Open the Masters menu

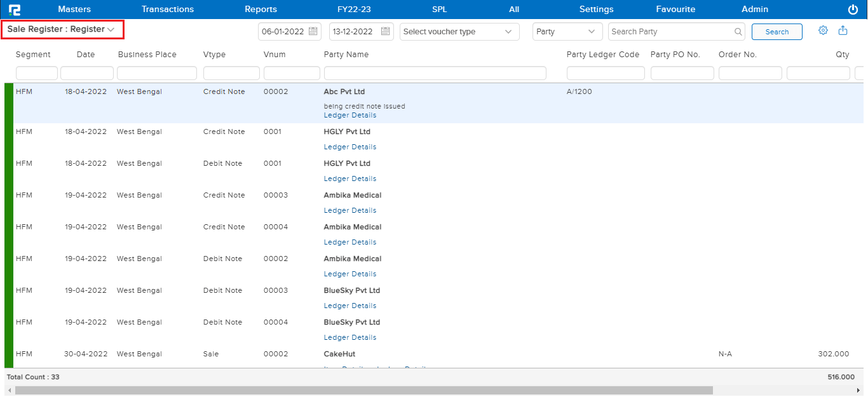pos(74,10)
